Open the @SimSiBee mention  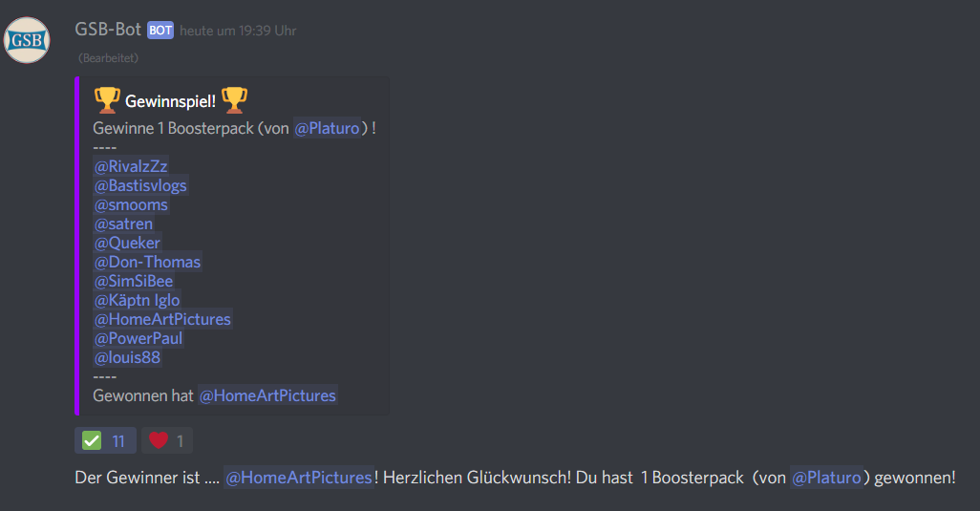[x=134, y=281]
